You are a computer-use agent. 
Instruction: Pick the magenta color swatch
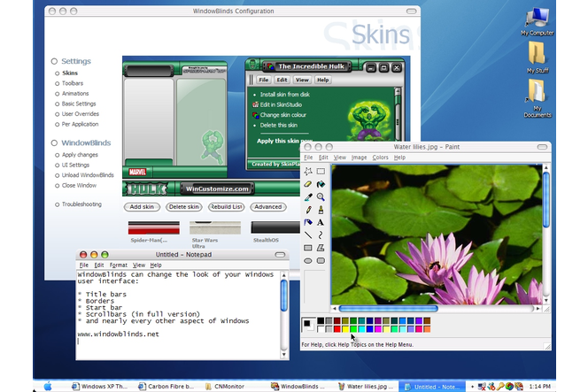click(x=377, y=329)
